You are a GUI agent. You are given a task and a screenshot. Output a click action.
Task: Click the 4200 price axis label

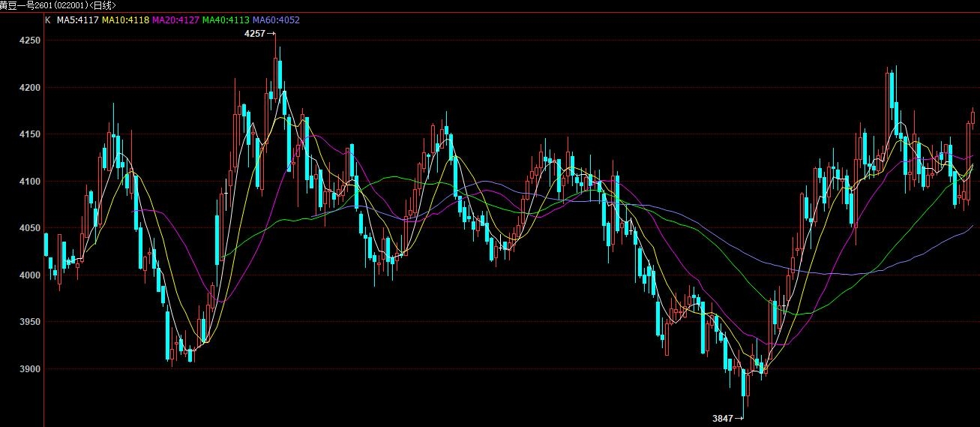tap(30, 88)
